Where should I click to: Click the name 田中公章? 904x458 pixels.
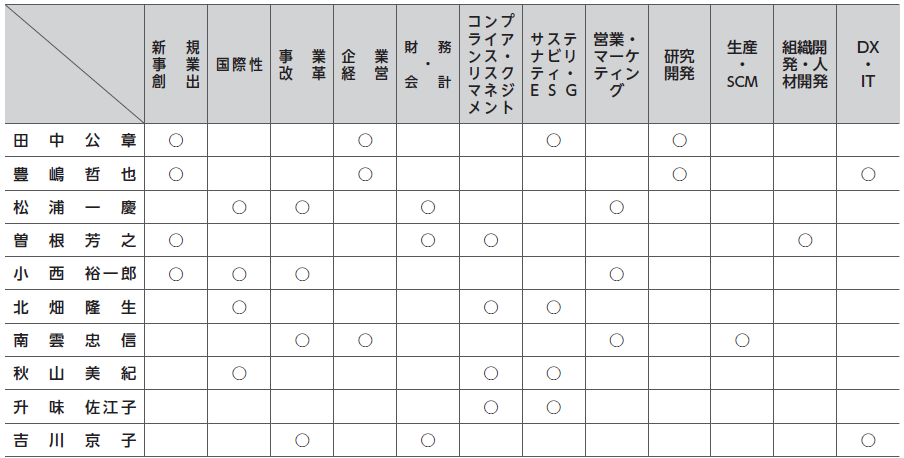[74, 141]
